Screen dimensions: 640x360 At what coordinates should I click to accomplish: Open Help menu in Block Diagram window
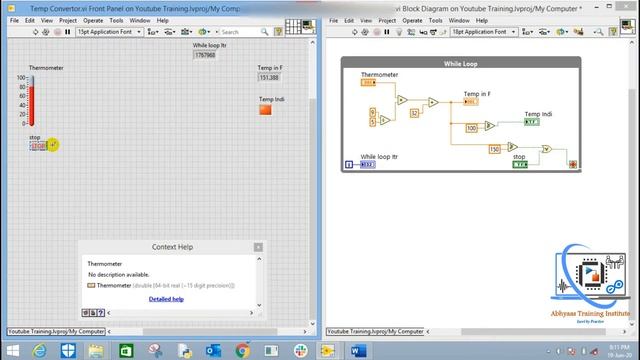click(x=482, y=20)
